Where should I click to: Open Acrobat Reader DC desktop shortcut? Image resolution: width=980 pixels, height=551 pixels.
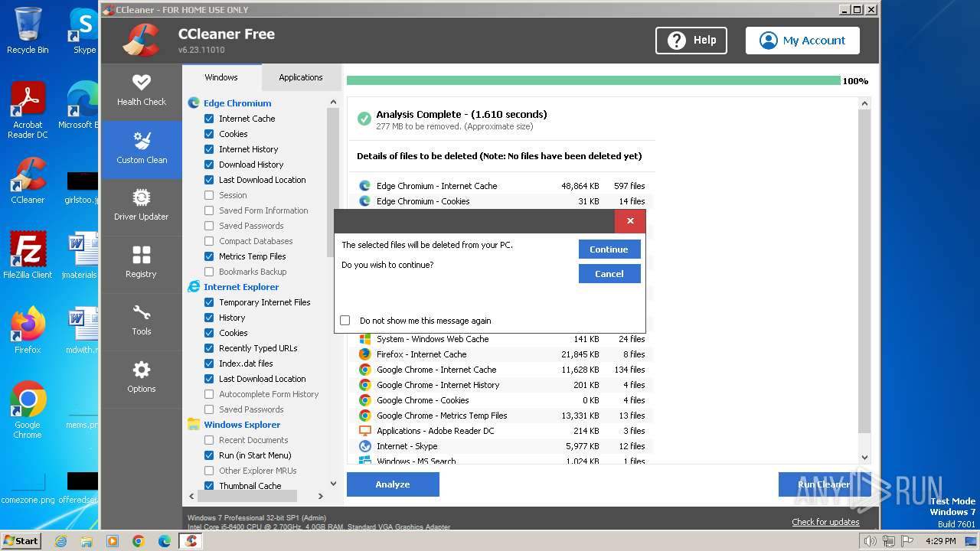(28, 110)
